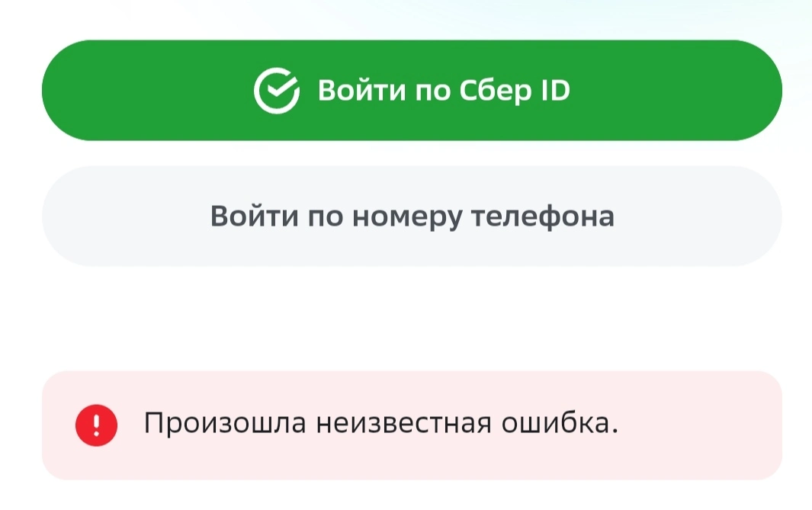This screenshot has width=812, height=510.
Task: Click the word 'ошибка' in error text
Action: pyautogui.click(x=560, y=423)
